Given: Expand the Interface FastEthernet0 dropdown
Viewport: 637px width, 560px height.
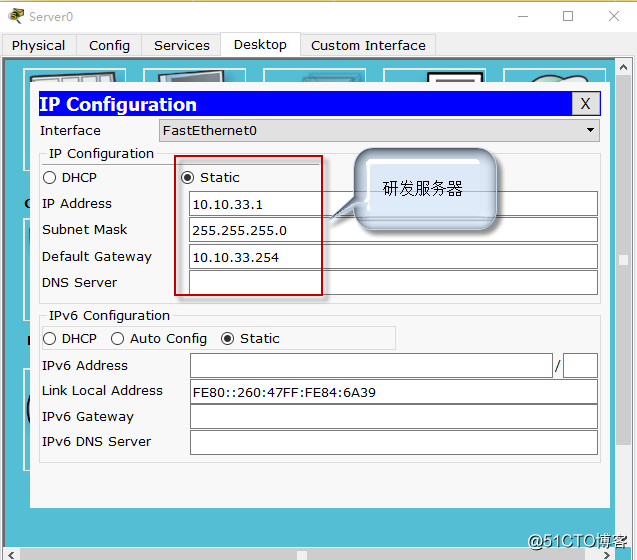Looking at the screenshot, I should (379, 130).
